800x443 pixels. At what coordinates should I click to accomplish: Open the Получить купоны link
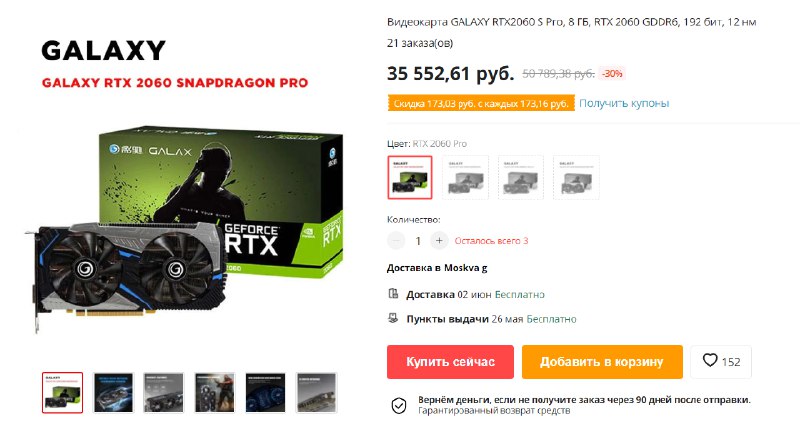point(624,103)
